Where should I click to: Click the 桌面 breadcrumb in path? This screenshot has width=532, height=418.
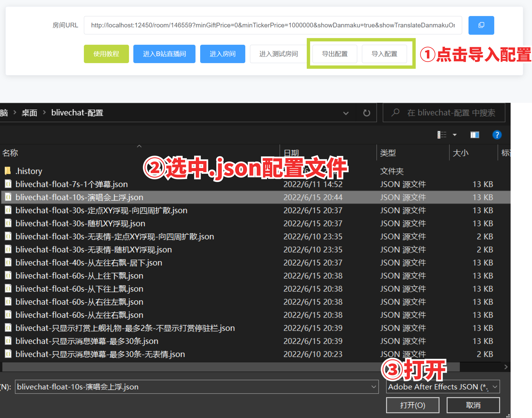click(x=29, y=113)
